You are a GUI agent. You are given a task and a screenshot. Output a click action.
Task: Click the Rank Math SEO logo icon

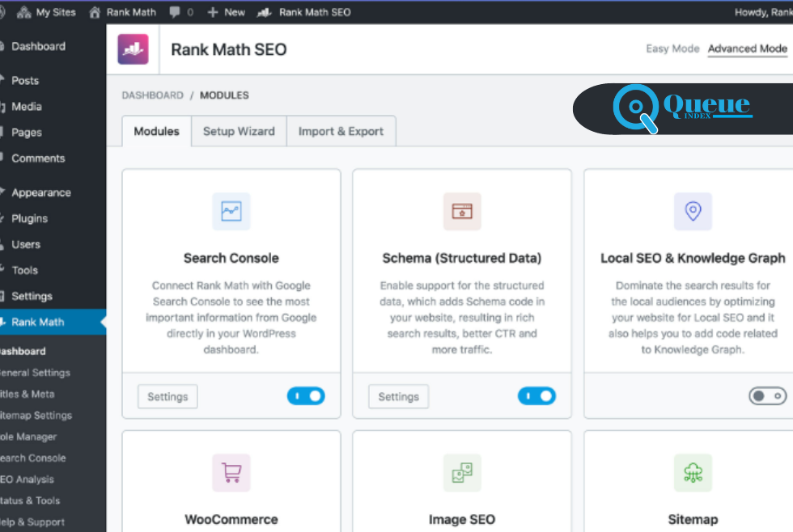[x=134, y=49]
